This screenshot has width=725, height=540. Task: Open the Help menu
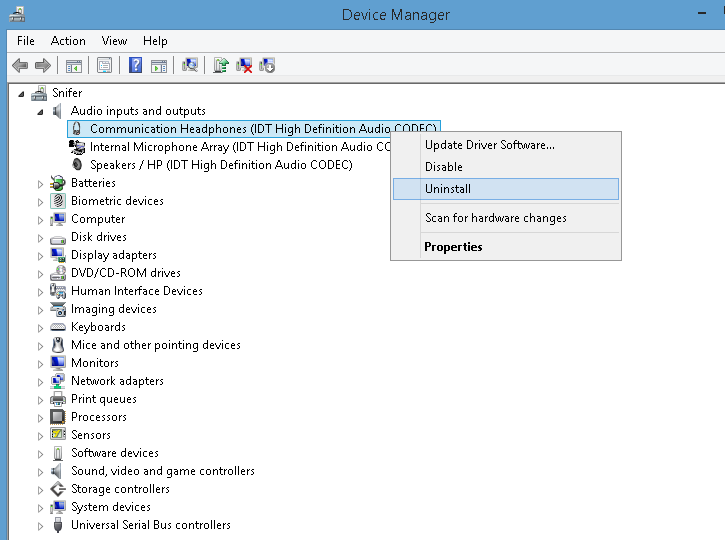coord(155,41)
